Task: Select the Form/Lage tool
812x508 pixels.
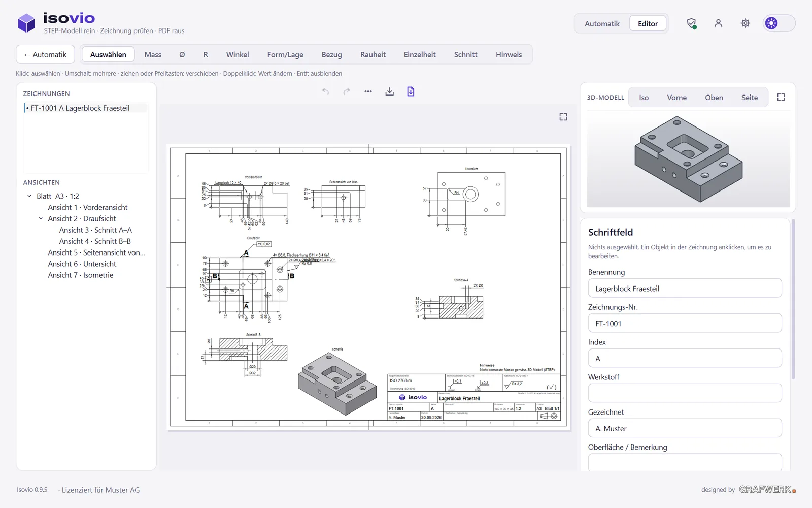Action: pos(285,54)
